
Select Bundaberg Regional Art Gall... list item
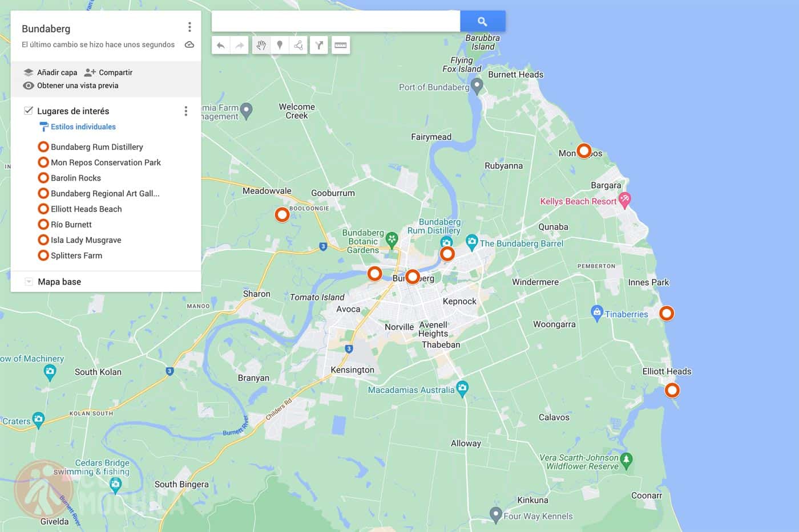coord(106,193)
